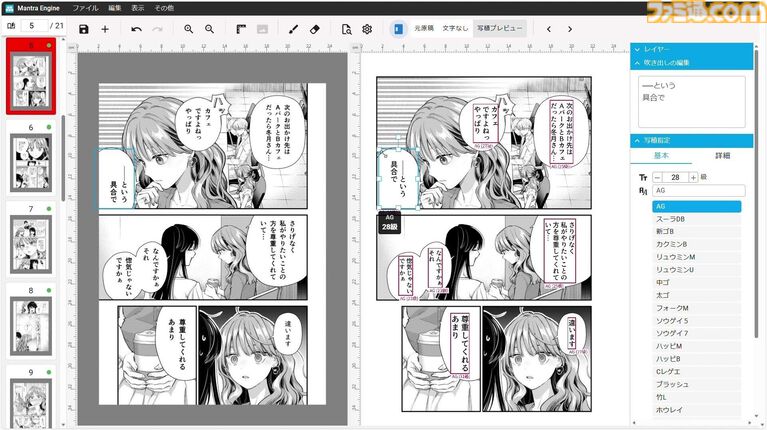The image size is (767, 430).
Task: Select the 中ゴ font
Action: [696, 282]
